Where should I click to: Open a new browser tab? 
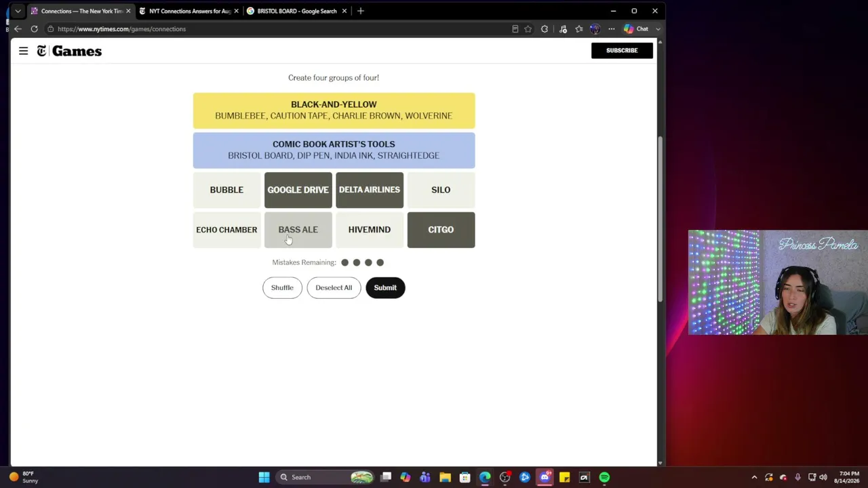[x=360, y=11]
